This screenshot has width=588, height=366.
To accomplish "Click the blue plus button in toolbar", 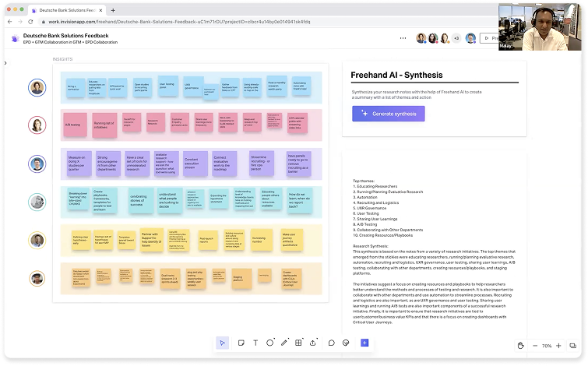I will [364, 343].
